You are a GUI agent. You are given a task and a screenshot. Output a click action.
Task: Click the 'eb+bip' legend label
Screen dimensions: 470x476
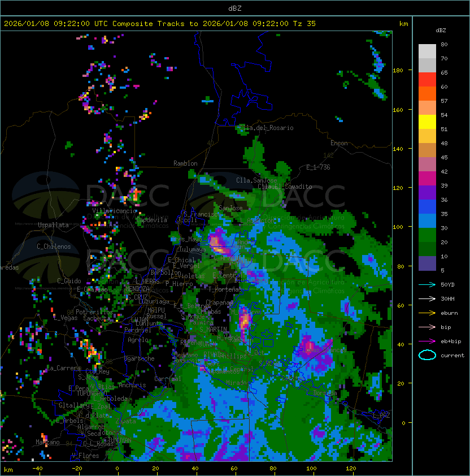pos(451,341)
